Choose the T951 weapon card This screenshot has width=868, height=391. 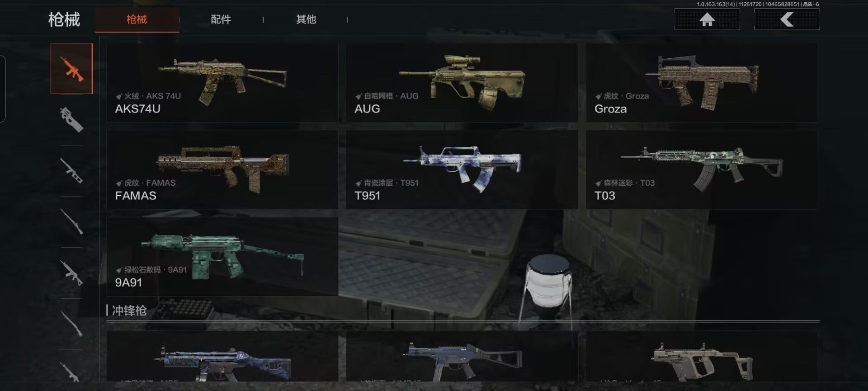coord(462,170)
